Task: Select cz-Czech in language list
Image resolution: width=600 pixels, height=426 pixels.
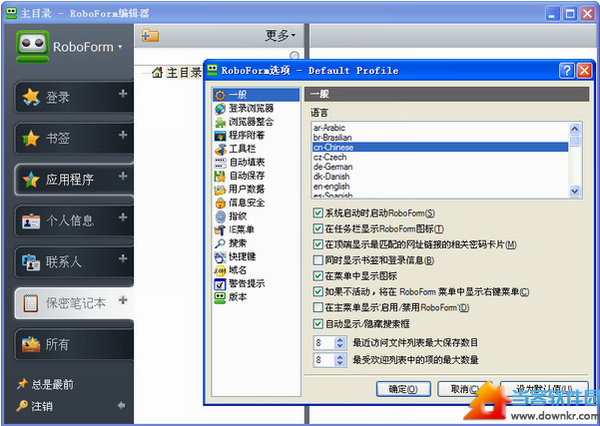Action: click(x=440, y=157)
